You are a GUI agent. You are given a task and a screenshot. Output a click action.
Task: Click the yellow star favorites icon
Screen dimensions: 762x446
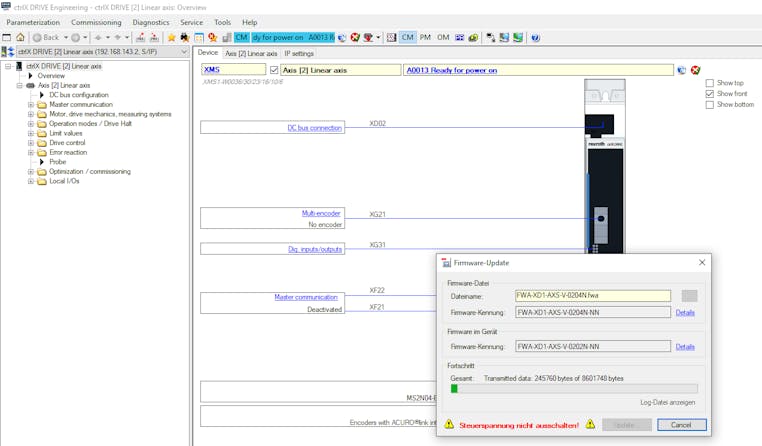(x=172, y=37)
